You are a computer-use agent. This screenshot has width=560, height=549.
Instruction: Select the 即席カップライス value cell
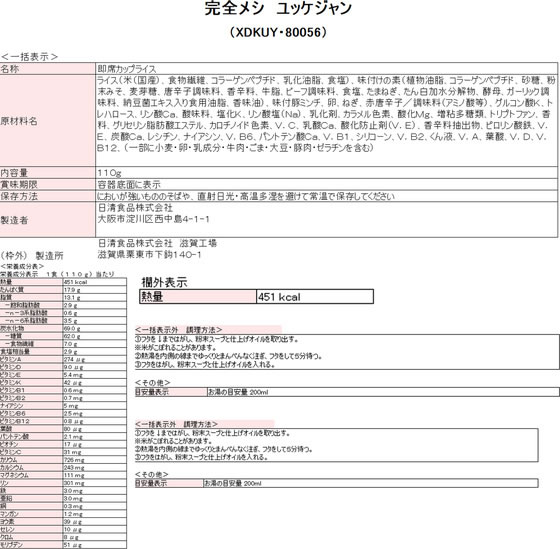(x=326, y=69)
